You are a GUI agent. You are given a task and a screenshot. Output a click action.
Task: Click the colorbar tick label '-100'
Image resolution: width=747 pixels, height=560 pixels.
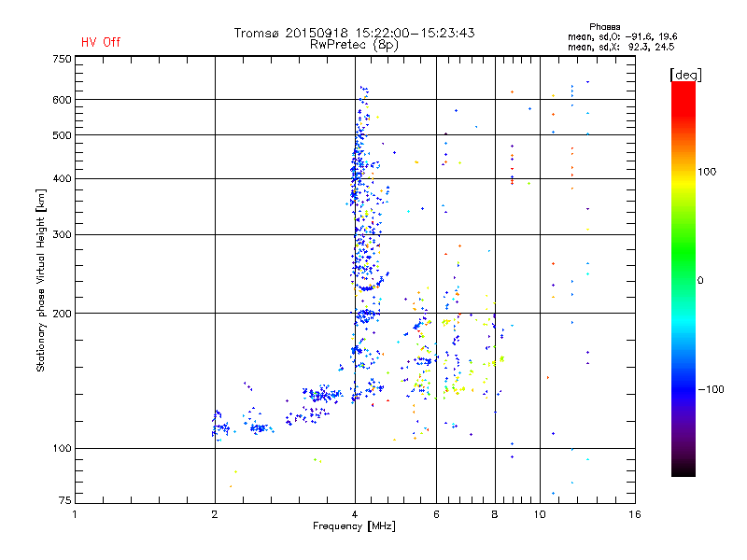(711, 389)
